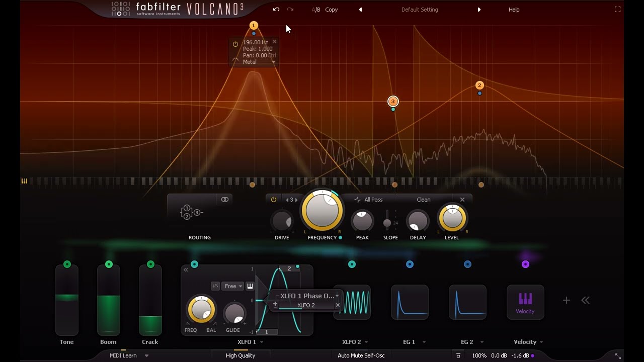Click the undo arrow icon
The height and width of the screenshot is (362, 644).
[x=276, y=10]
